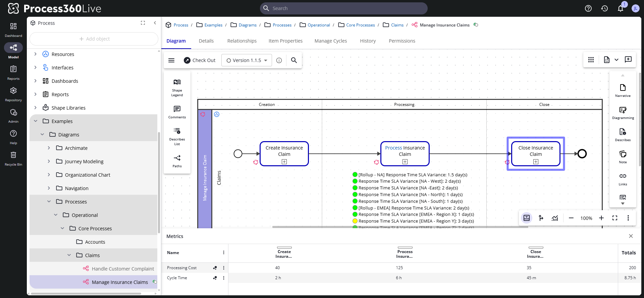Open the export document dropdown arrow
The width and height of the screenshot is (644, 298).
(x=616, y=60)
